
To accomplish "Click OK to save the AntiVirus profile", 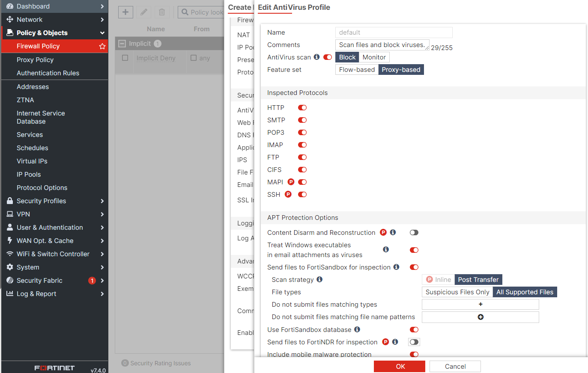I will (400, 366).
